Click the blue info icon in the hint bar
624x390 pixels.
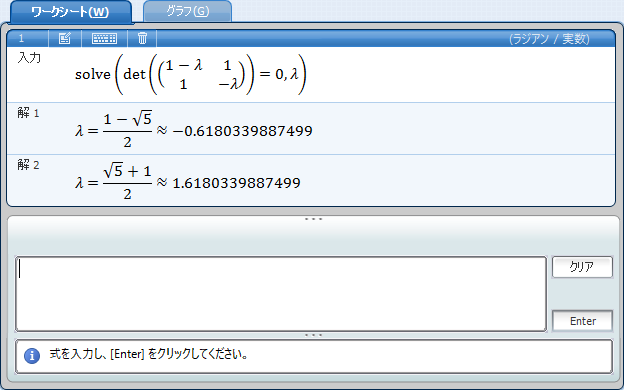[x=32, y=355]
